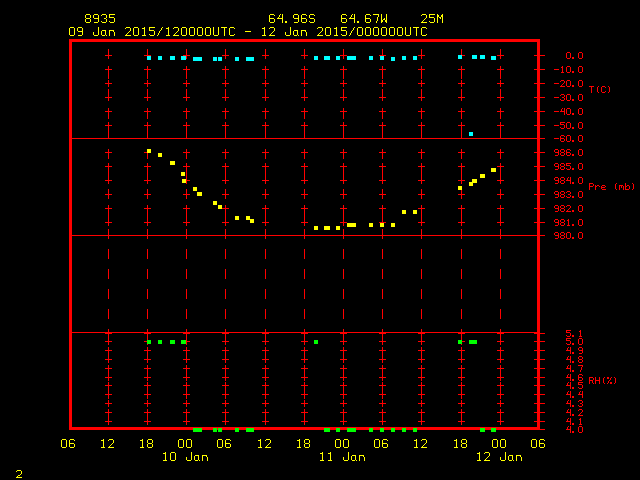The width and height of the screenshot is (640, 480).
Task: Click the 00 hour label above 12 Jan
Action: coord(499,443)
